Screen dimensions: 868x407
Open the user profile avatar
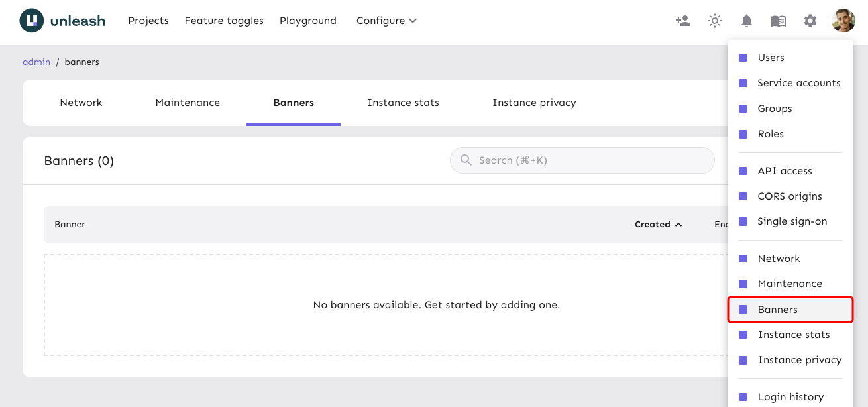click(843, 21)
